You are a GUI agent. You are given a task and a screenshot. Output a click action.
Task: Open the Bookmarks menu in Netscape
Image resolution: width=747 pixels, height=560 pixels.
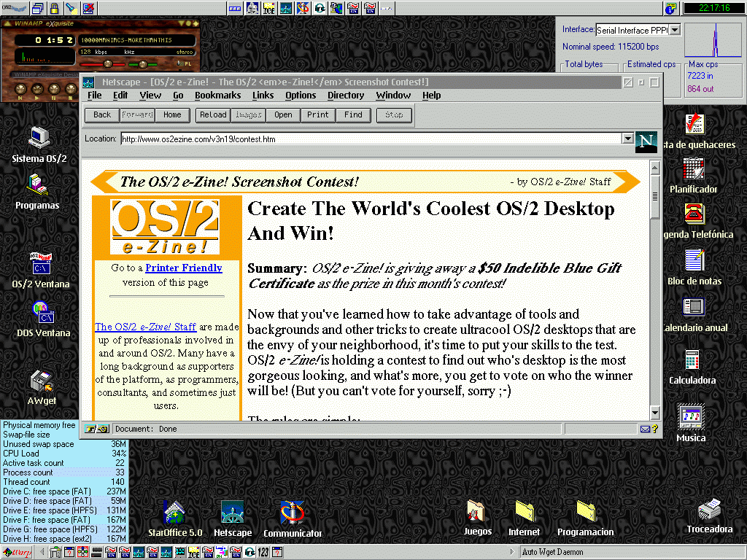(217, 96)
